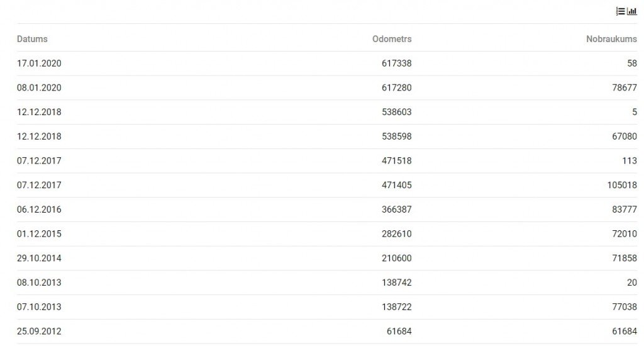Image resolution: width=644 pixels, height=346 pixels.
Task: Select the 25.09.2012 date cell
Action: 39,331
